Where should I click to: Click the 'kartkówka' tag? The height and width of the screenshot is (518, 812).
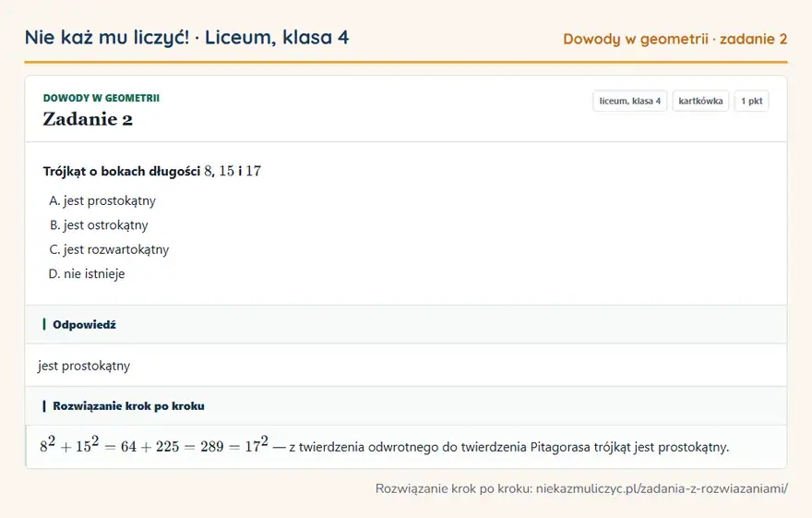click(x=700, y=101)
